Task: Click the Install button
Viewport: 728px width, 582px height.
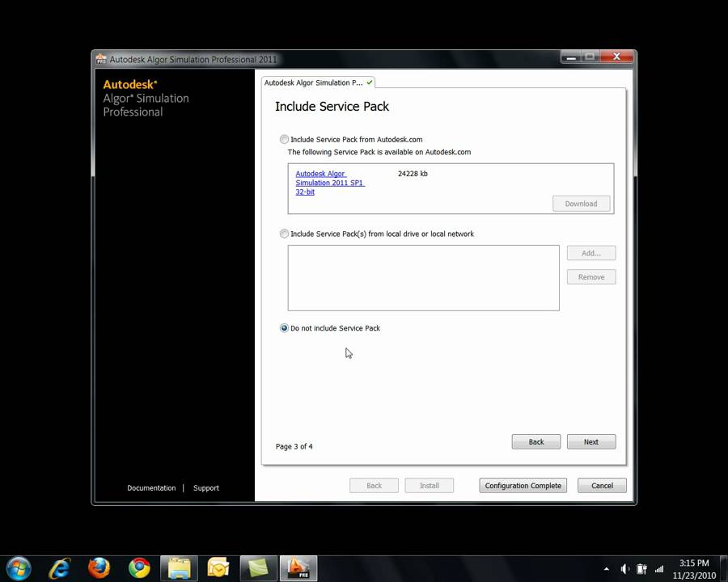Action: (429, 486)
